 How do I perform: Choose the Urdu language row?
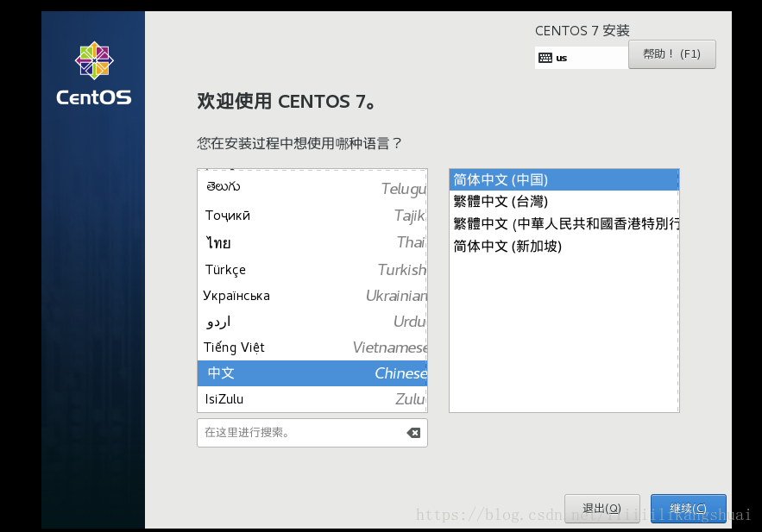pos(312,322)
